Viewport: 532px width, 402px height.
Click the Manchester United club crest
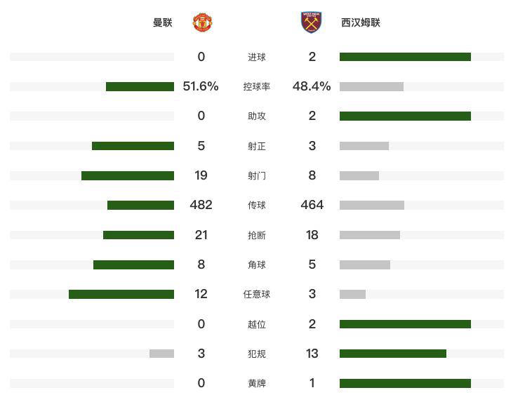point(203,22)
